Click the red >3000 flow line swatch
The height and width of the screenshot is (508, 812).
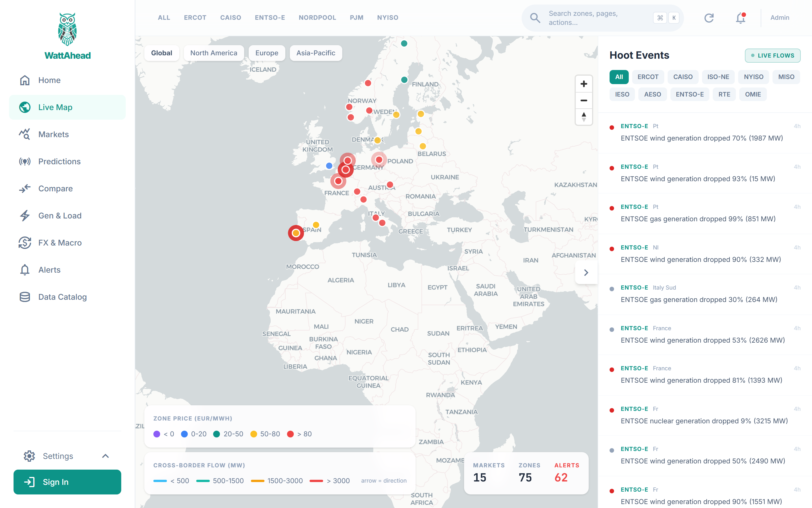[x=316, y=481]
